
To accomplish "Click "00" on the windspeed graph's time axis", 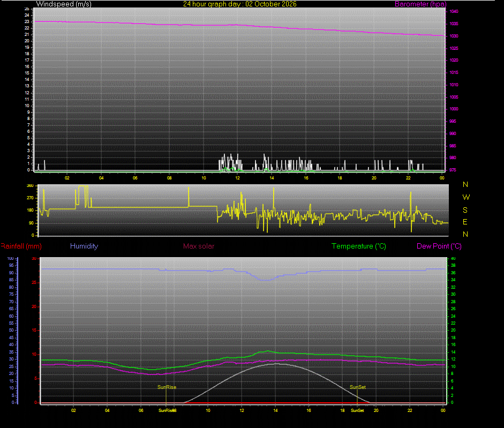I will [x=442, y=178].
